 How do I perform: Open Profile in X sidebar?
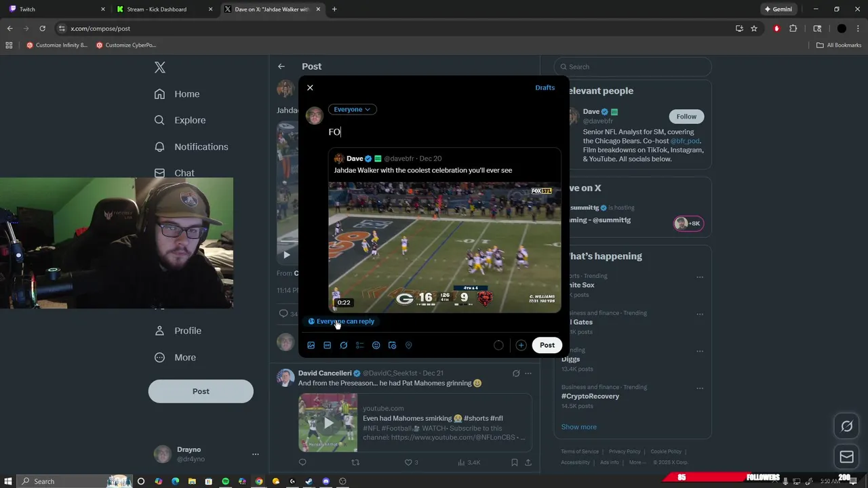(178, 331)
